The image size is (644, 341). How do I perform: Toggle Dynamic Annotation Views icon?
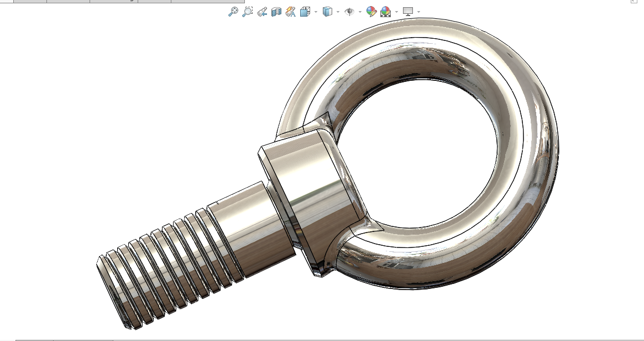click(290, 12)
